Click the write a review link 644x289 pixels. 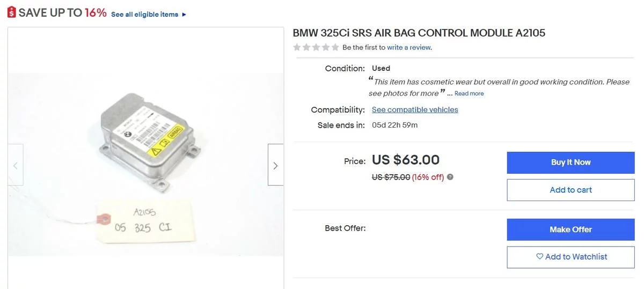[x=409, y=47]
